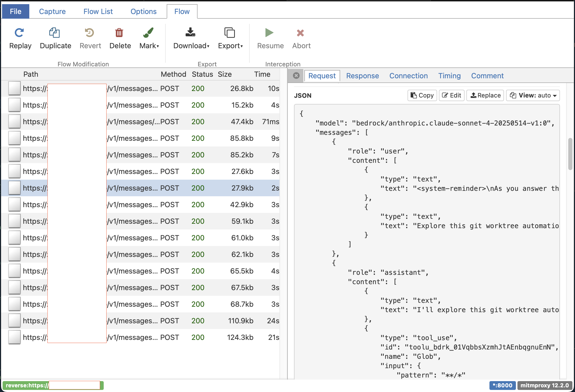575x392 pixels.
Task: Click the request body vertical scrollbar
Action: tap(570, 154)
